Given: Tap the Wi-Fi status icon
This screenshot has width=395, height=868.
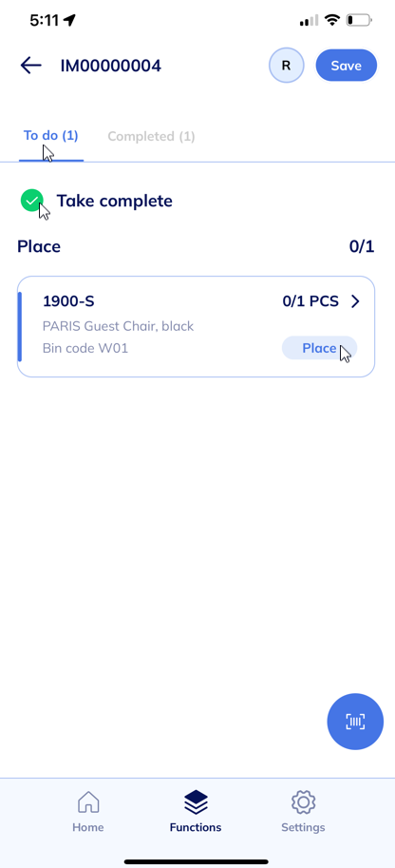Looking at the screenshot, I should pyautogui.click(x=332, y=21).
